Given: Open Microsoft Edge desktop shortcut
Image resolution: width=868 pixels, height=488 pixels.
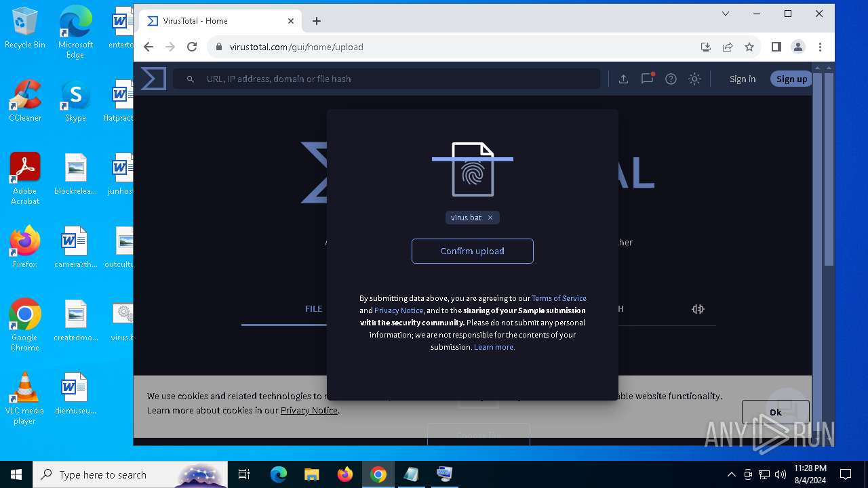Looking at the screenshot, I should (75, 33).
